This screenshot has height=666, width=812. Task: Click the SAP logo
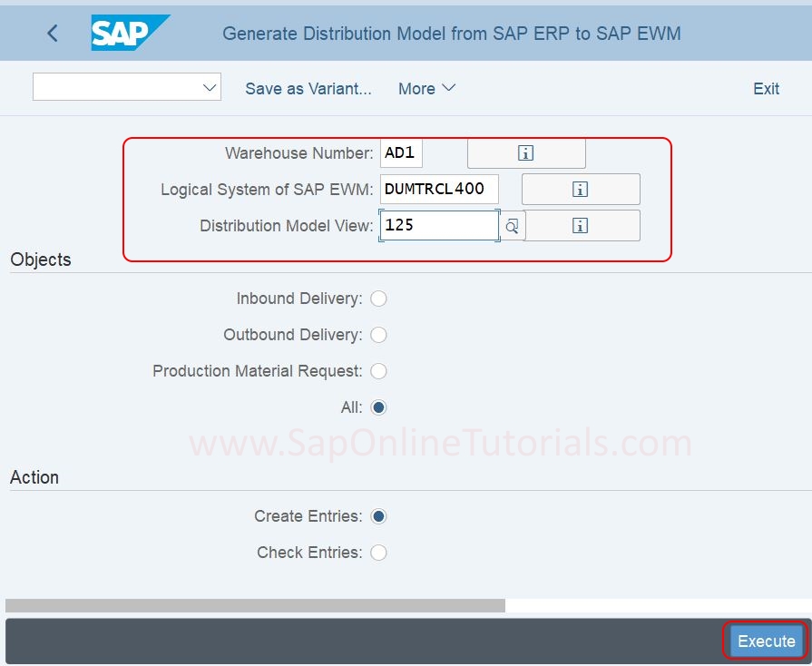pos(130,33)
